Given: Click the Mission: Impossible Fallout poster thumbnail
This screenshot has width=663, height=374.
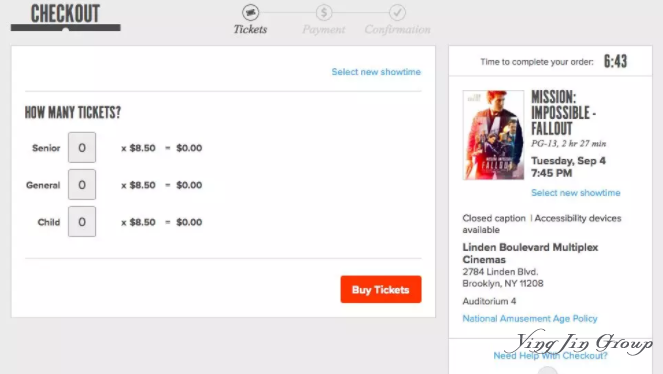Looking at the screenshot, I should point(493,135).
